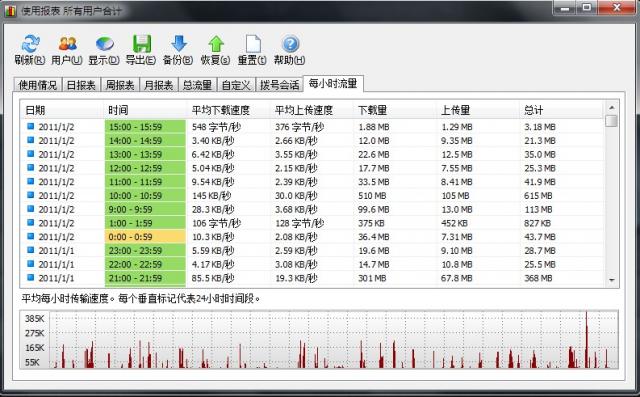Open the 月报表 tab
Viewport: 640px width, 397px height.
(x=158, y=85)
